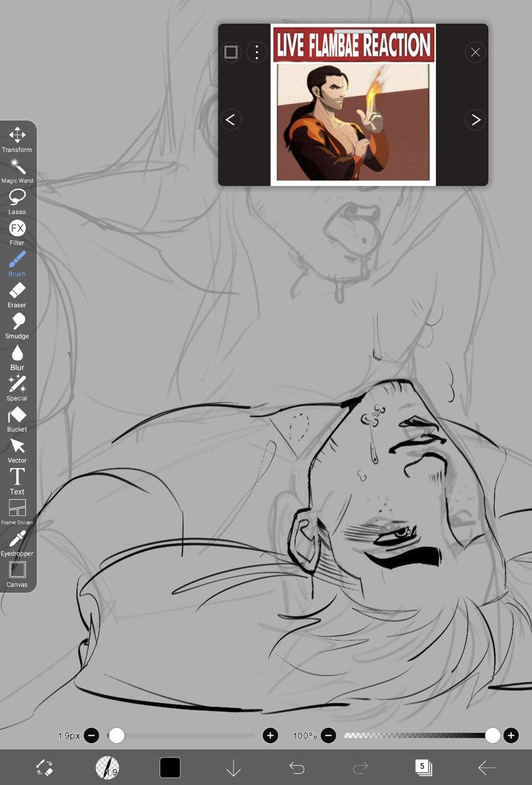Viewport: 532px width, 785px height.
Task: Open the black color swatch
Action: click(170, 767)
